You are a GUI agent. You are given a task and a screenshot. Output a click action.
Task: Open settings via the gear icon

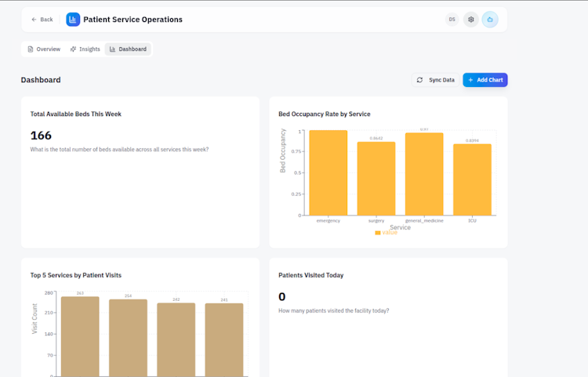click(471, 20)
